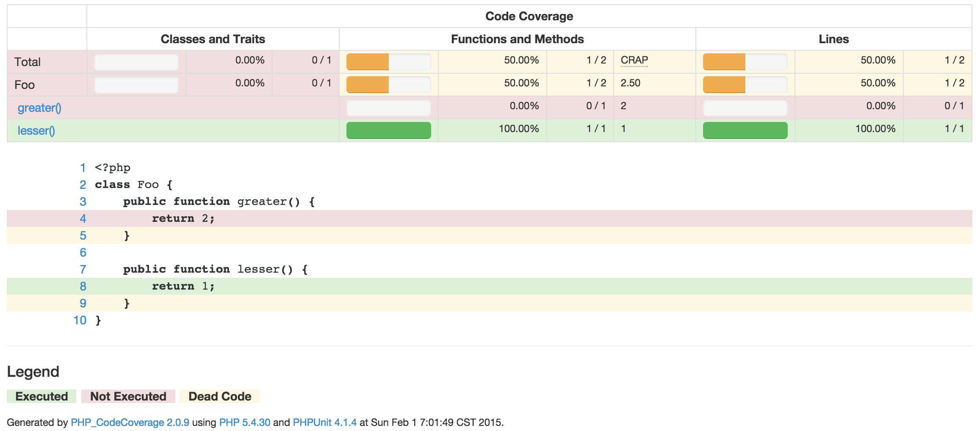
Task: Click 'public function greater()' code line
Action: (490, 202)
